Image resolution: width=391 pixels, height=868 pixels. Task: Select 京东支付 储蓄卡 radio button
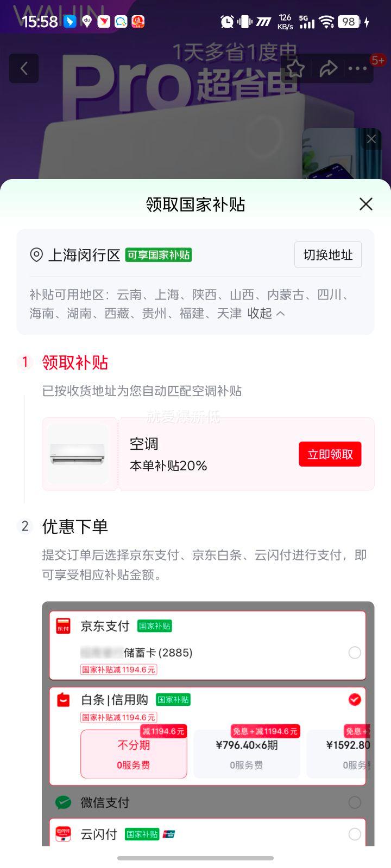click(x=355, y=653)
